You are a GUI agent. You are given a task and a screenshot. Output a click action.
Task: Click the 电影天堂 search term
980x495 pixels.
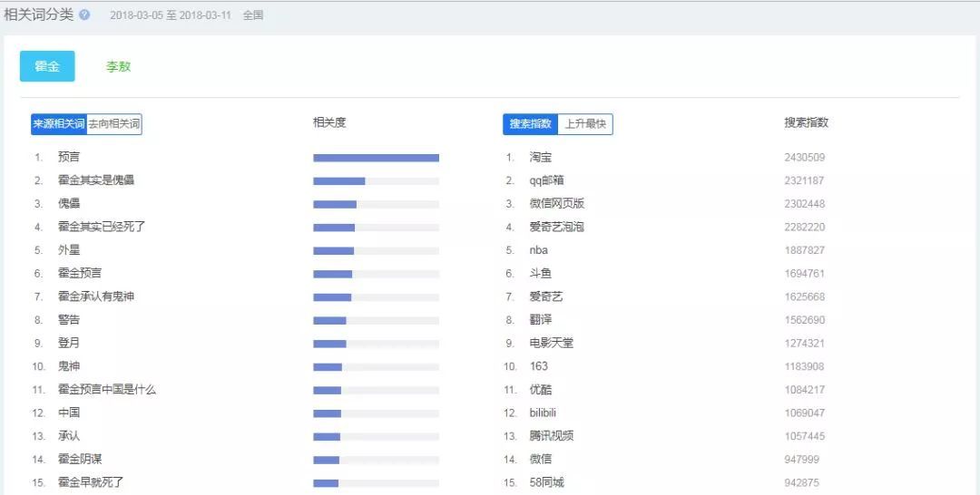tap(552, 344)
